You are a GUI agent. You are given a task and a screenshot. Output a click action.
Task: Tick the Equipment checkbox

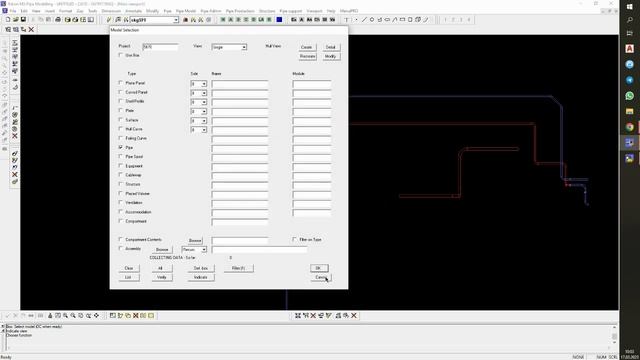[120, 166]
